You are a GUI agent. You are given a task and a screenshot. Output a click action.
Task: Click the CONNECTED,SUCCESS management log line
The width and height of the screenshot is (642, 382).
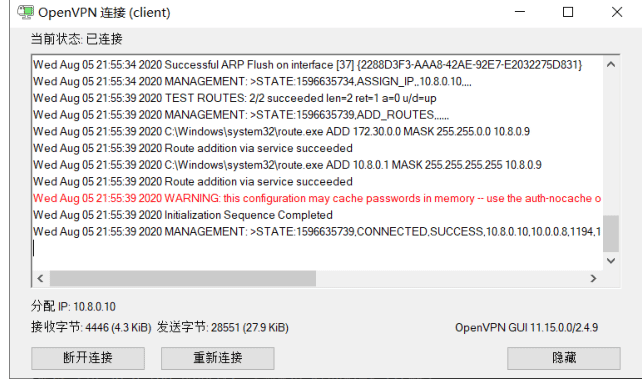(317, 232)
